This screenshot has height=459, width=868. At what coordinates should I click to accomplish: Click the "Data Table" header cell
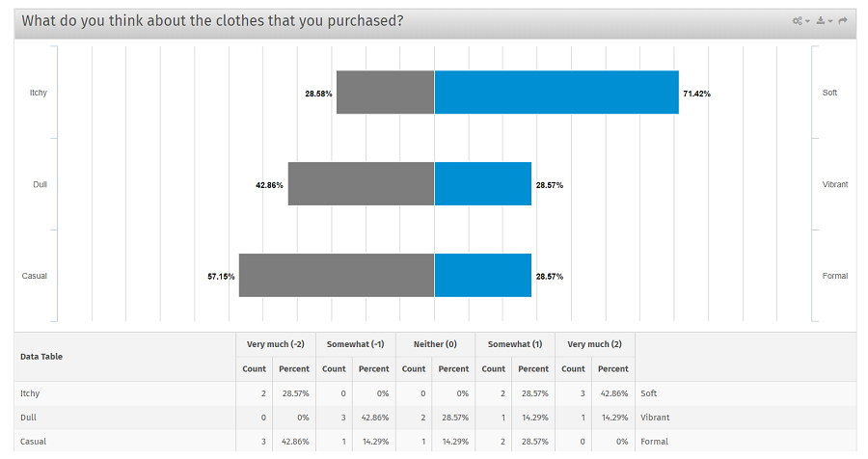pyautogui.click(x=41, y=356)
